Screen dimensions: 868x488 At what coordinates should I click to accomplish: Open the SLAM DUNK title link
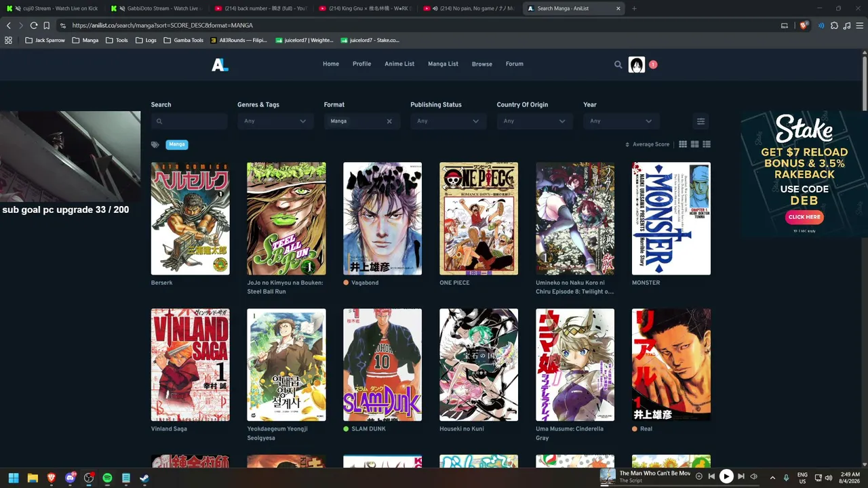point(368,429)
